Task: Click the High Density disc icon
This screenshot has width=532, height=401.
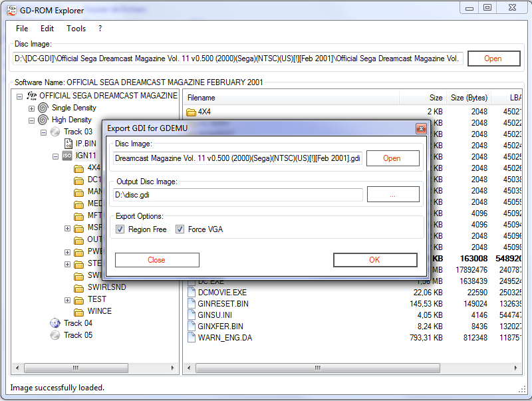Action: coord(43,120)
